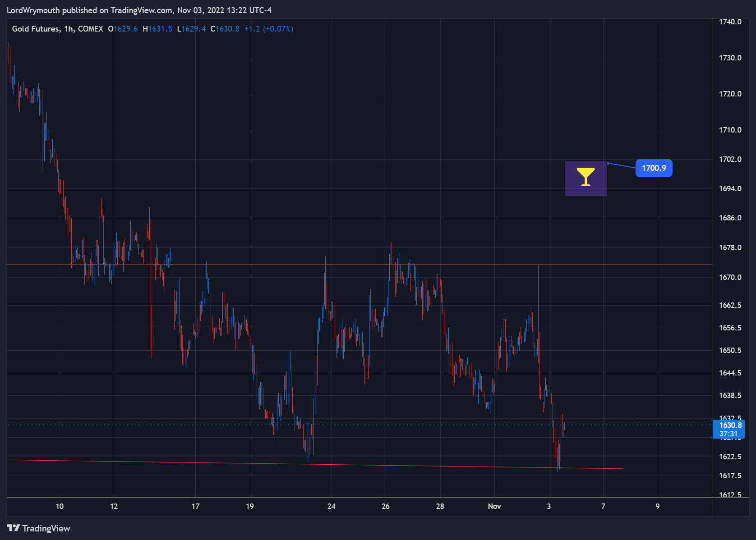Click the 1662.5 price axis label

(730, 305)
